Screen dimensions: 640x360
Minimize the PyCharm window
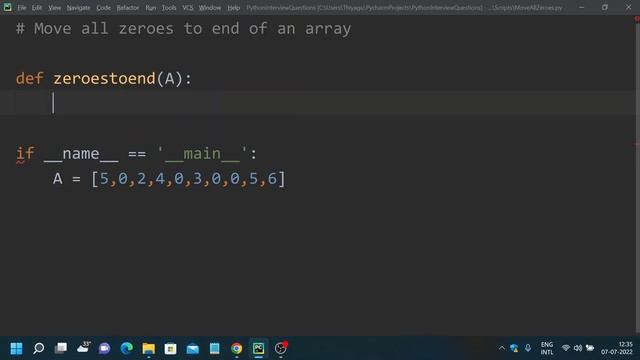pos(582,7)
